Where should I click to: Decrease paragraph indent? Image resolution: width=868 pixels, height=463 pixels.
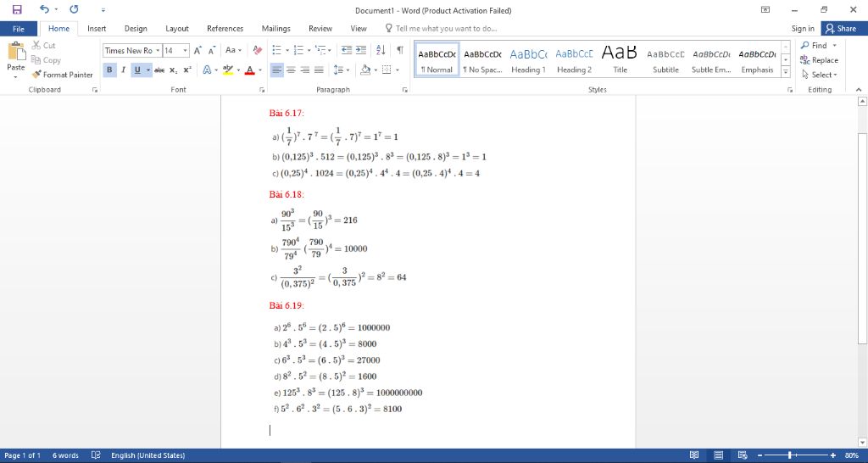347,50
